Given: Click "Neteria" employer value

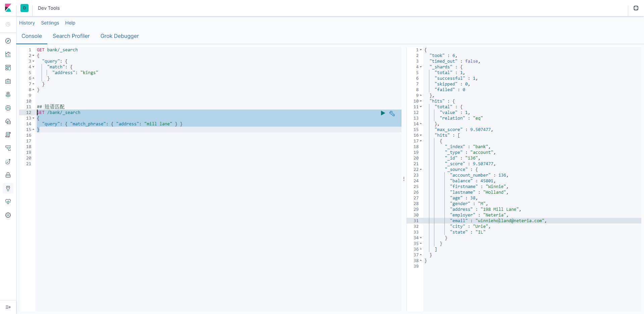Looking at the screenshot, I should tap(494, 215).
